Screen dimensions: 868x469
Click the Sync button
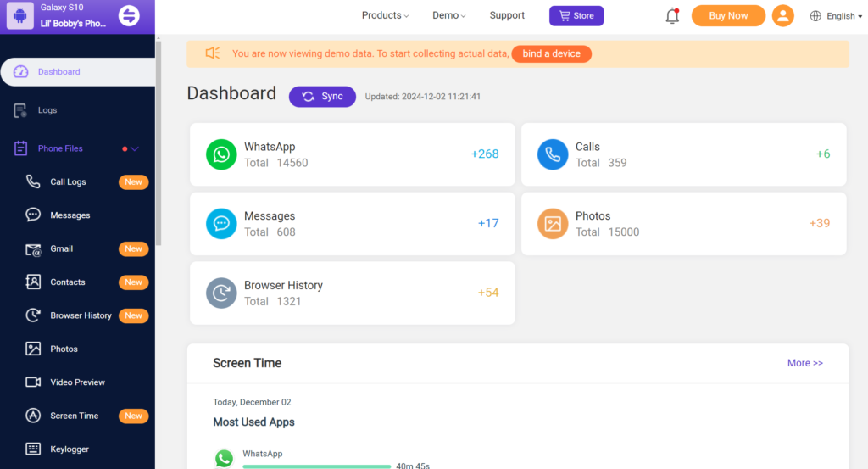322,97
